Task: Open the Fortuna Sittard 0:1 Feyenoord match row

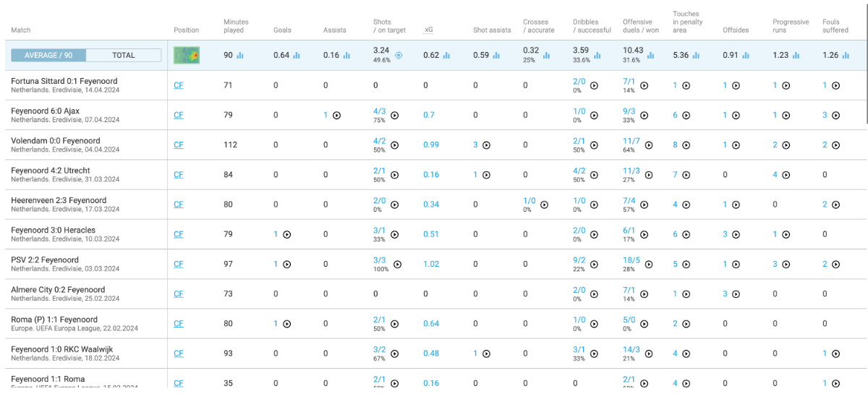Action: click(434, 85)
